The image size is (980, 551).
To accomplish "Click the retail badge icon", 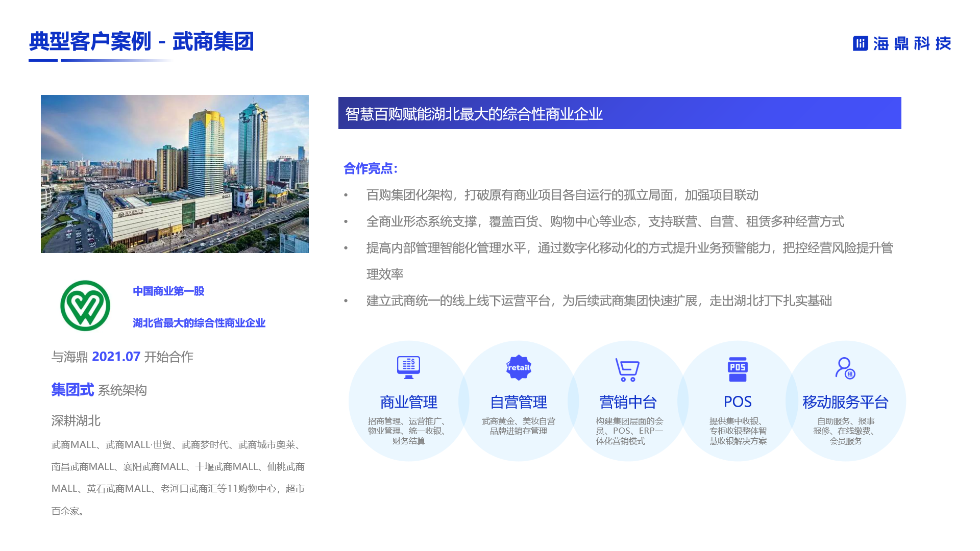I will click(x=519, y=368).
